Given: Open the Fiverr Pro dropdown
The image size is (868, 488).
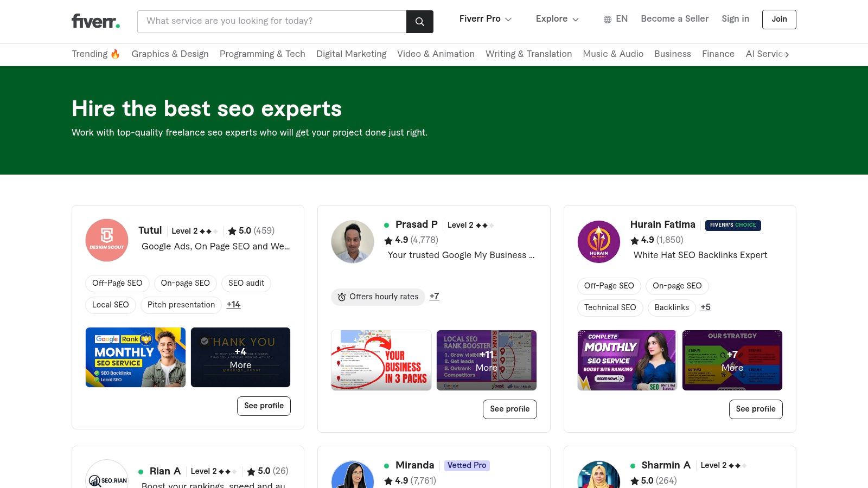Looking at the screenshot, I should 484,19.
